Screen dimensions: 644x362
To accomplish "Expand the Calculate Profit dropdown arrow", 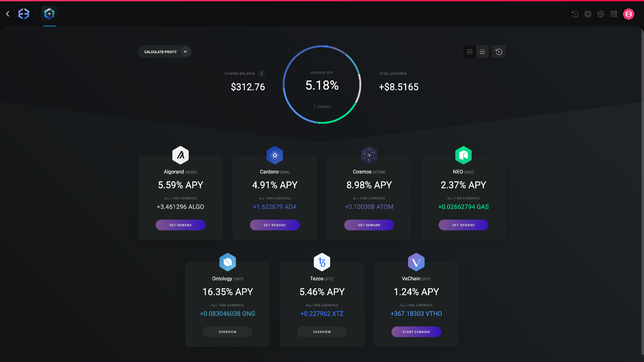I will (x=185, y=52).
